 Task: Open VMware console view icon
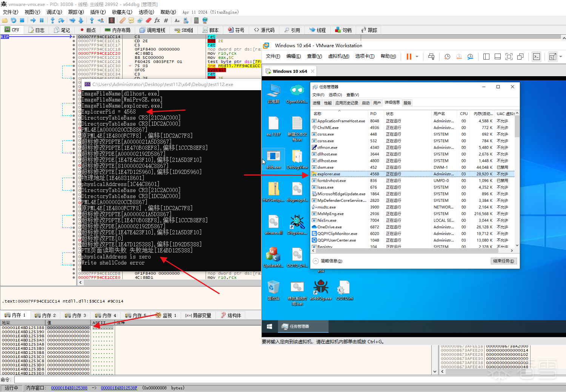(536, 57)
